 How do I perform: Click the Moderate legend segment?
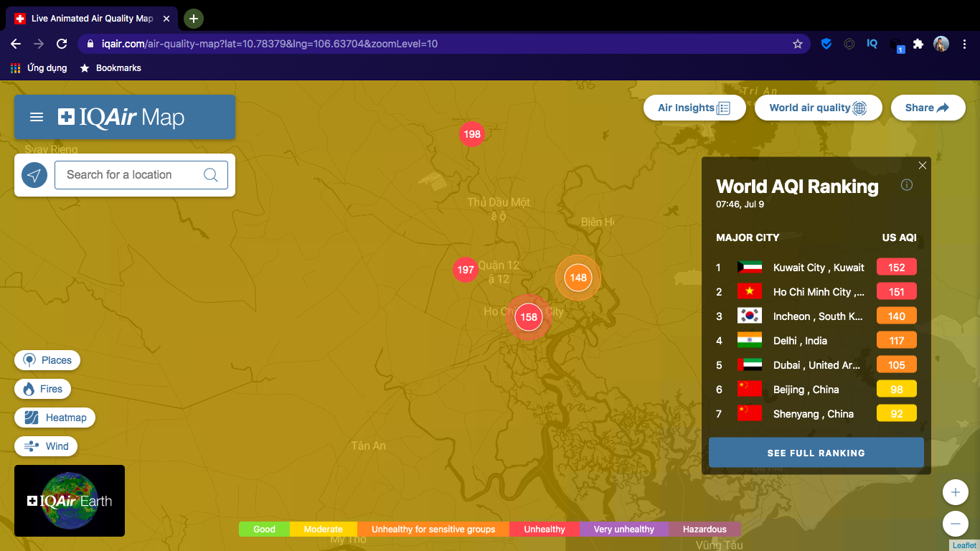coord(324,529)
